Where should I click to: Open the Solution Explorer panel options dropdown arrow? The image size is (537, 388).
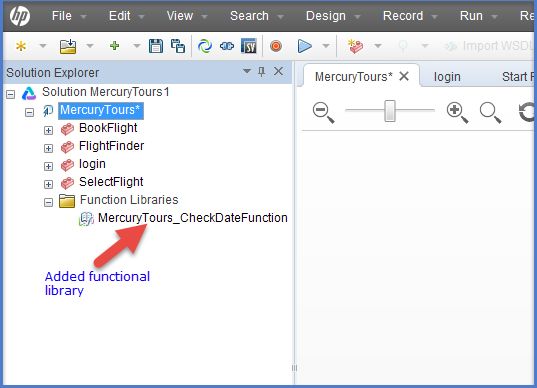click(247, 71)
